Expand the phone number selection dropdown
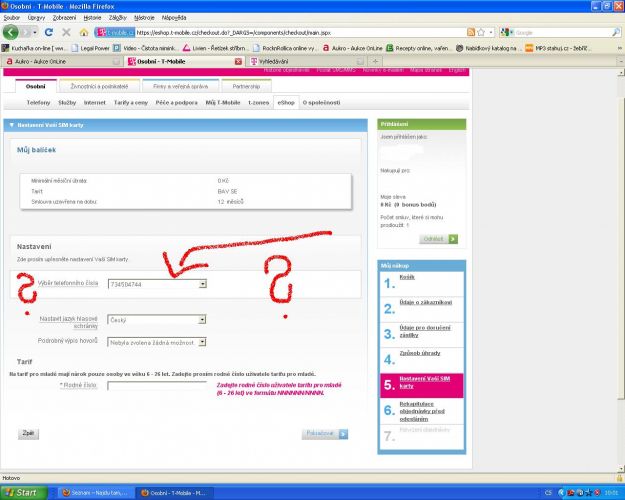The width and height of the screenshot is (625, 500). tap(203, 284)
